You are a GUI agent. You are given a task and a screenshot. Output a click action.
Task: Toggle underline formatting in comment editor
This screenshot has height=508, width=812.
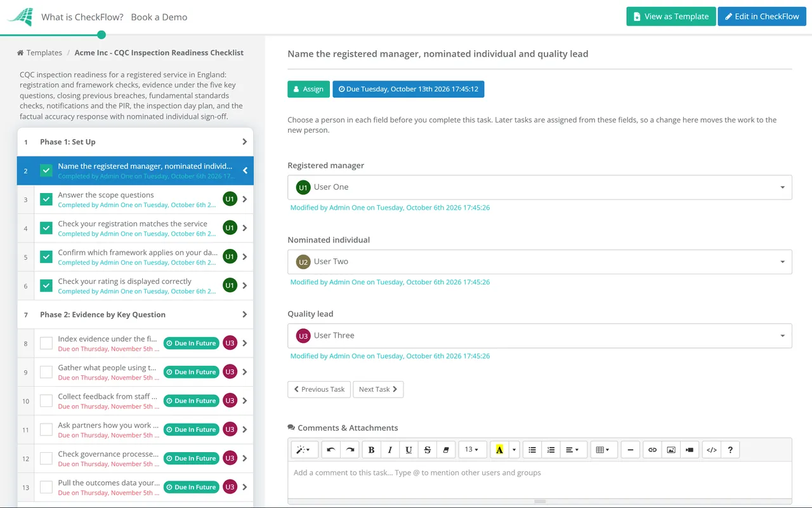[x=409, y=450]
